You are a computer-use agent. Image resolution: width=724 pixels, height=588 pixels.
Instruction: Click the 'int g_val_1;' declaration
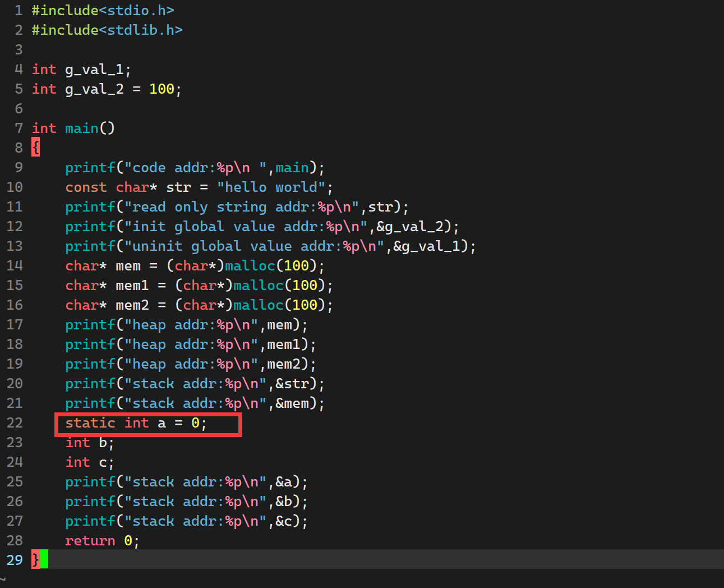[81, 70]
